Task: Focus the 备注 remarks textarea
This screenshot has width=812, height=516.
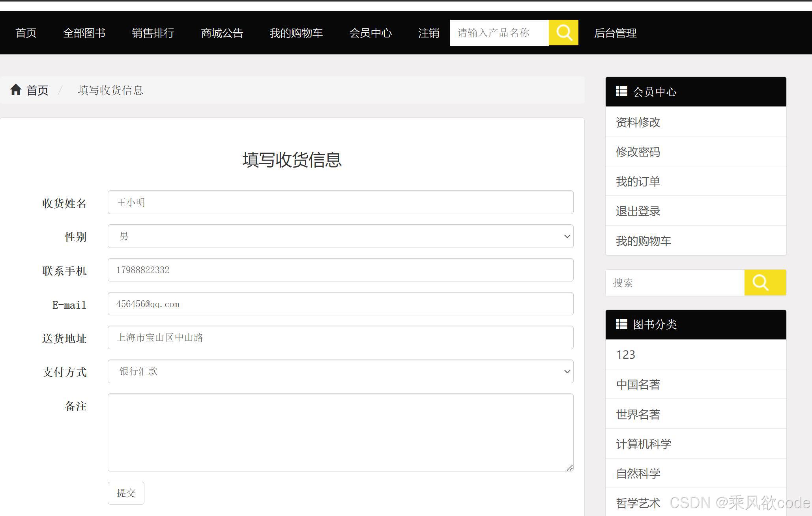Action: tap(340, 432)
